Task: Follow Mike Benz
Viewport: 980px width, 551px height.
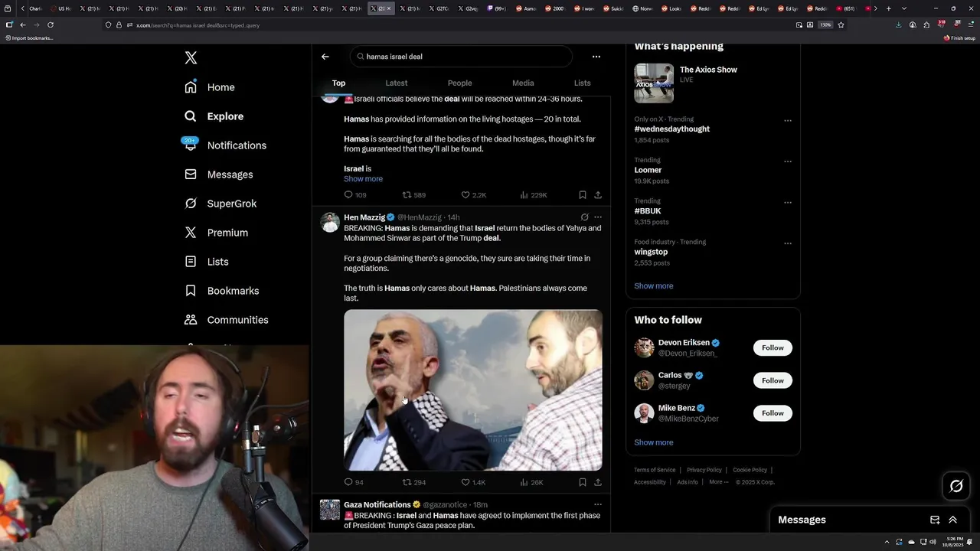Action: (x=773, y=413)
